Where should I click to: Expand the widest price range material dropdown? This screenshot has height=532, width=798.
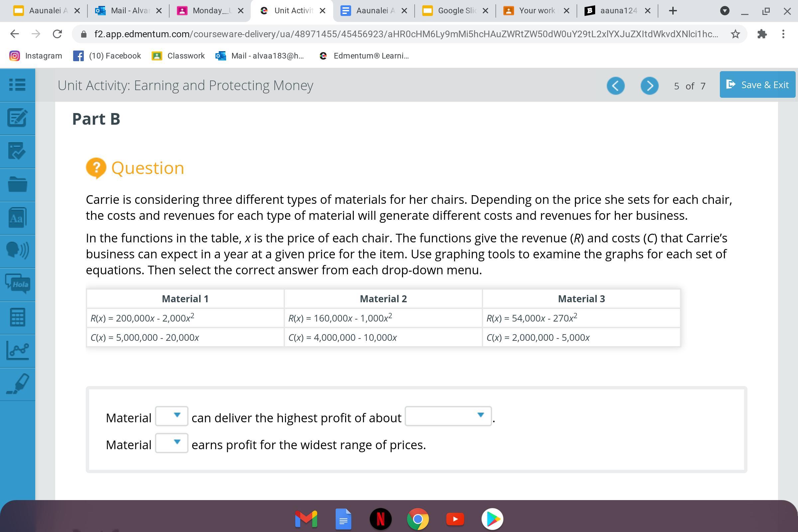coord(172,443)
